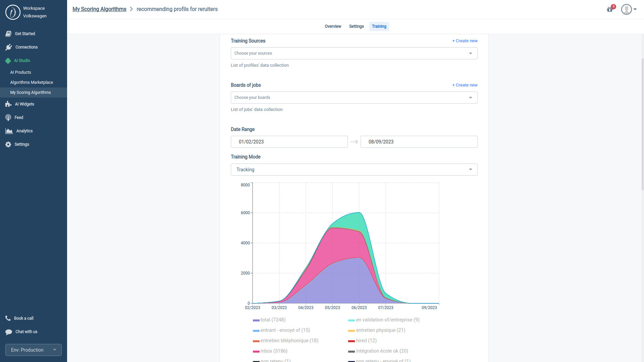Click the Workspace Volkswagen logo
The image size is (644, 362).
coord(13,12)
